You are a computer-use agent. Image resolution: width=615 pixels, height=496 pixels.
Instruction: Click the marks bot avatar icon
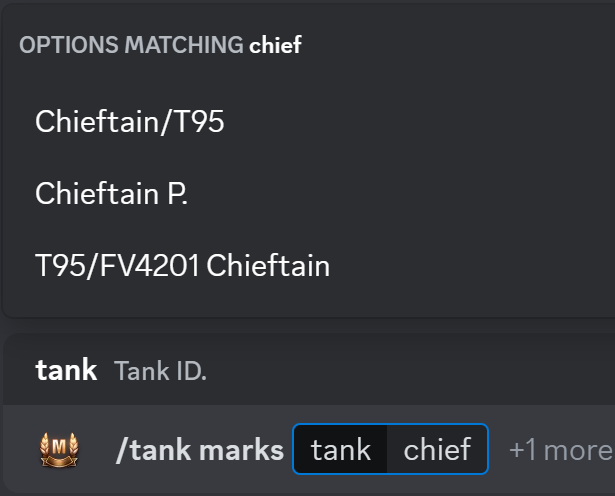[59, 450]
